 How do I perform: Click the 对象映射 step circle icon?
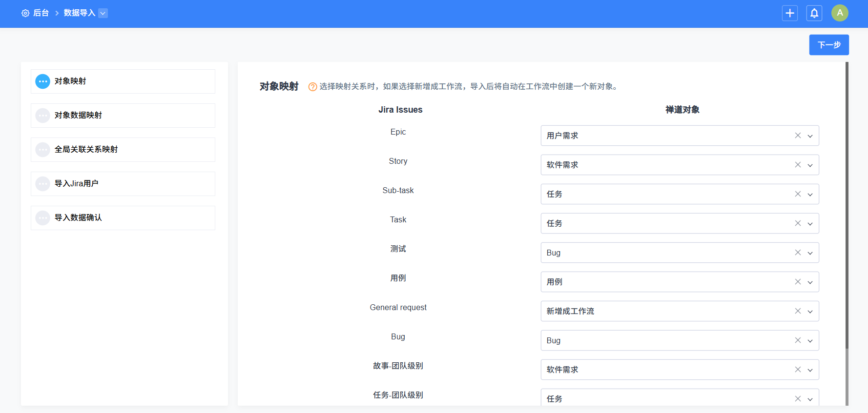pos(43,81)
